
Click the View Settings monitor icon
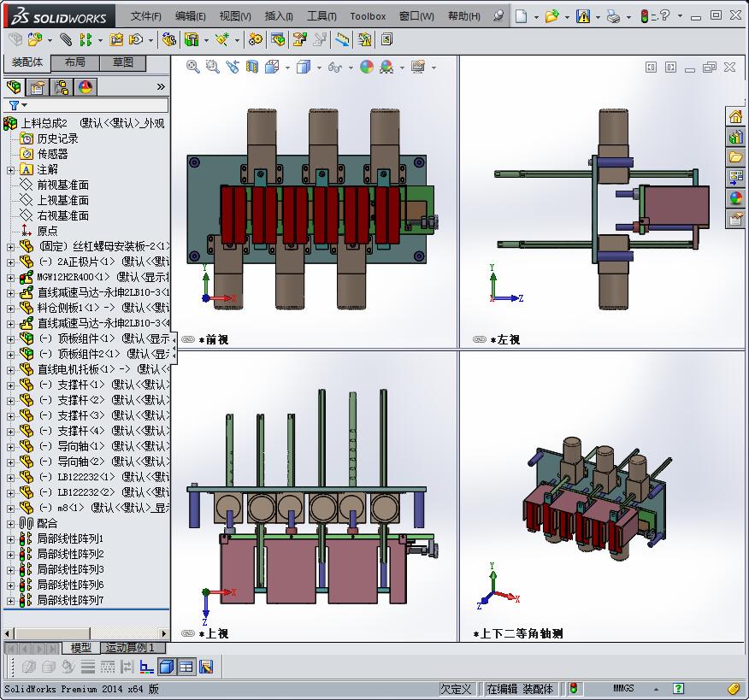coord(418,67)
